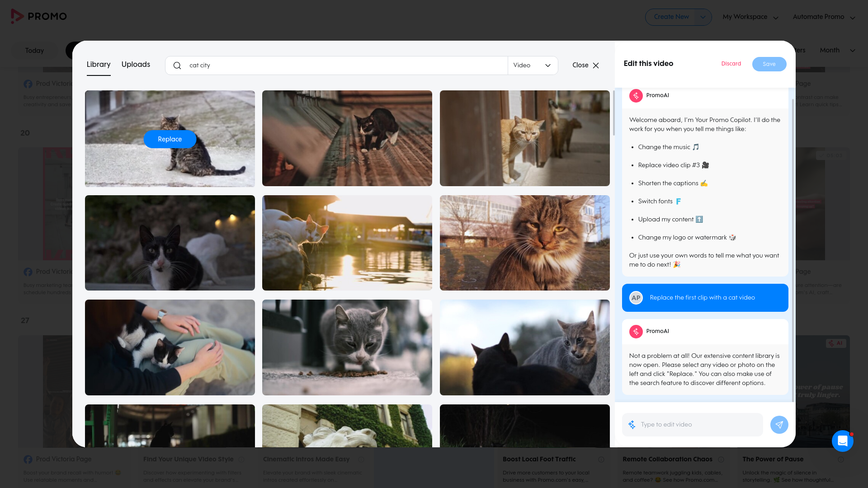Screen dimensions: 868x488
Task: Expand the My Workspace menu
Action: (750, 17)
